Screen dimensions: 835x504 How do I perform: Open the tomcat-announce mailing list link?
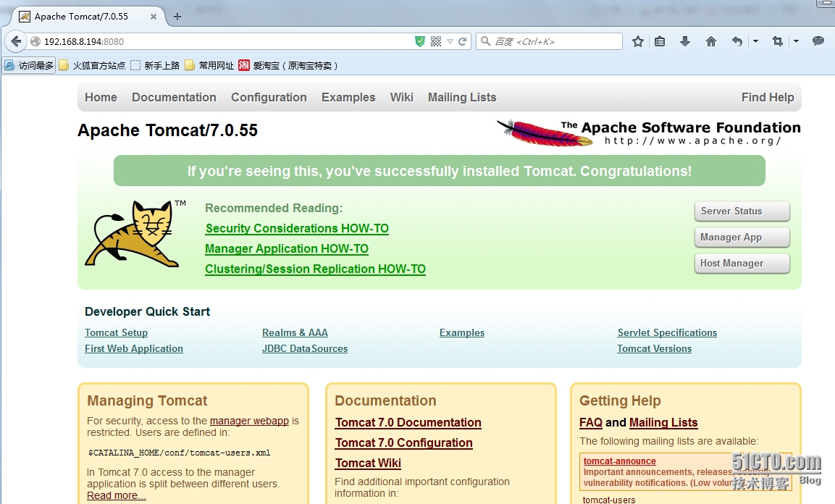pos(619,461)
